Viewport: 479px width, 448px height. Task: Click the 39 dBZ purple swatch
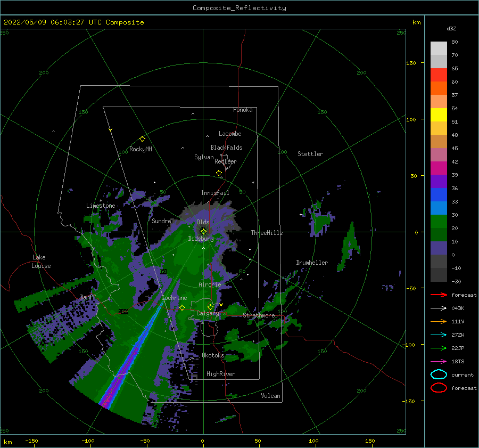tap(439, 181)
